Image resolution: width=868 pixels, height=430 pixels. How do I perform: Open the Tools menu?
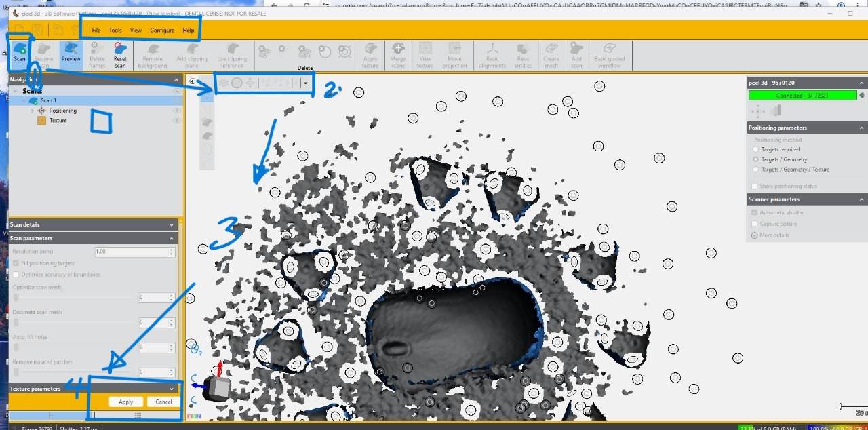(115, 31)
